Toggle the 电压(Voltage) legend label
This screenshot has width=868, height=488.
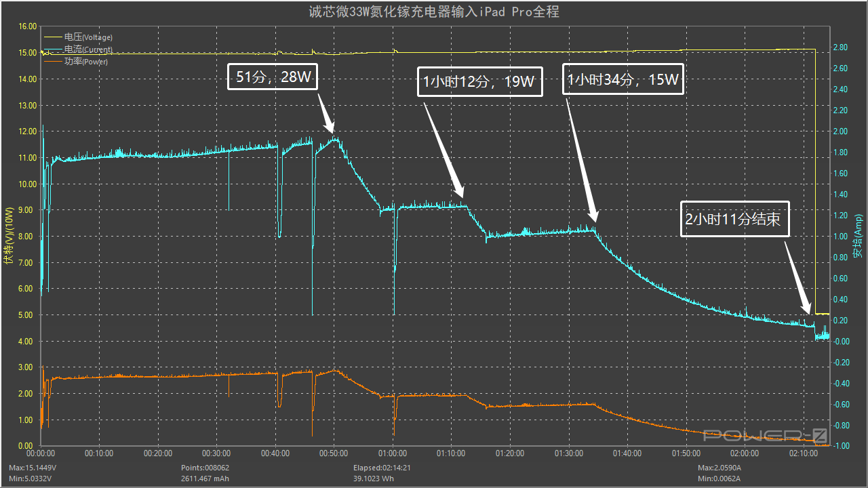pyautogui.click(x=88, y=37)
